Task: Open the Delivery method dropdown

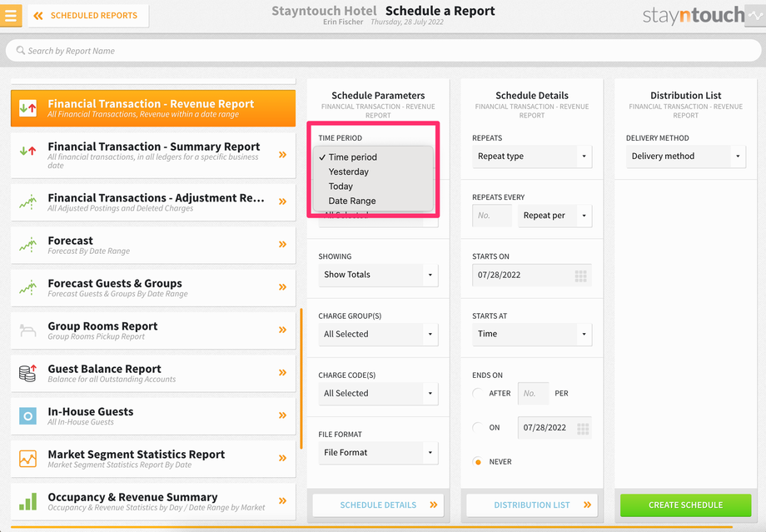Action: click(686, 157)
